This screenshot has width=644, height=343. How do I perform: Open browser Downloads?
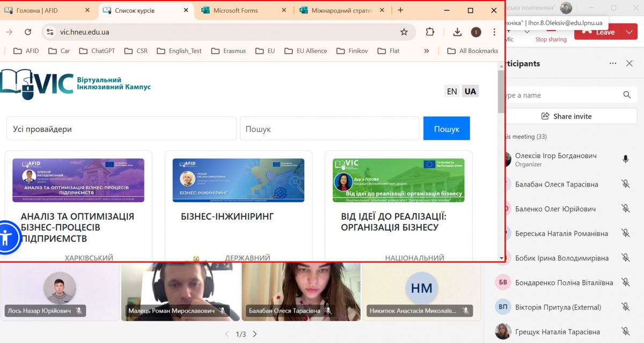(x=457, y=32)
